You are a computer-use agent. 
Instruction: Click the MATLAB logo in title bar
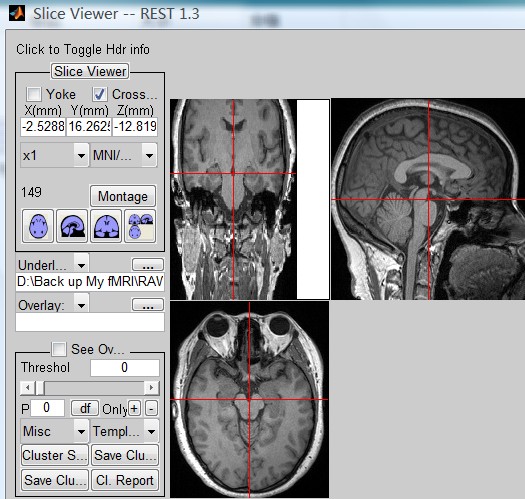click(17, 13)
